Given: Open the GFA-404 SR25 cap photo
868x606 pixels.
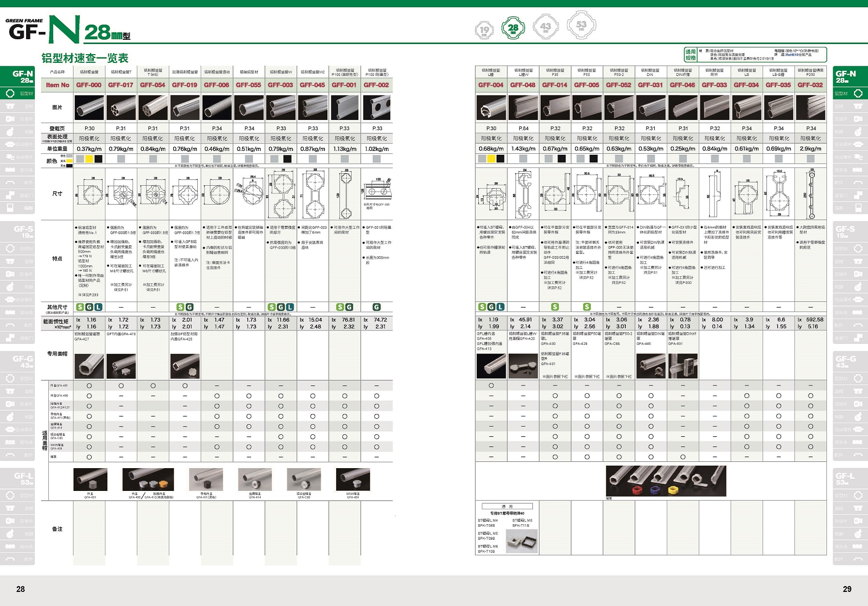Looking at the screenshot, I should (x=353, y=479).
